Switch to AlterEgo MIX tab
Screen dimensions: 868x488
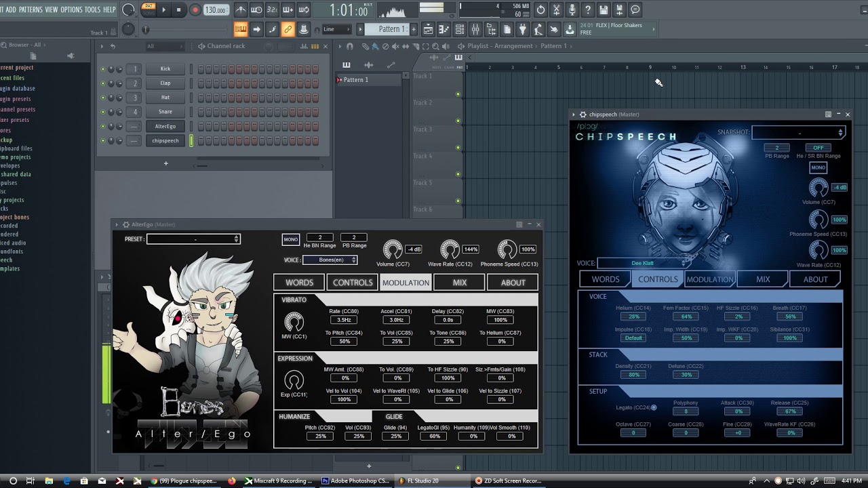459,283
